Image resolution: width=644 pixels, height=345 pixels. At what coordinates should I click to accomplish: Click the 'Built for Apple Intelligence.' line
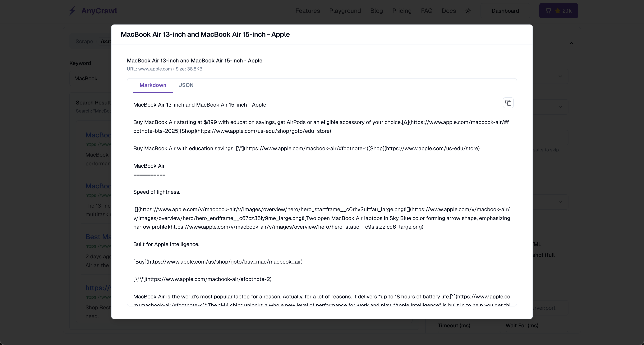[166, 244]
